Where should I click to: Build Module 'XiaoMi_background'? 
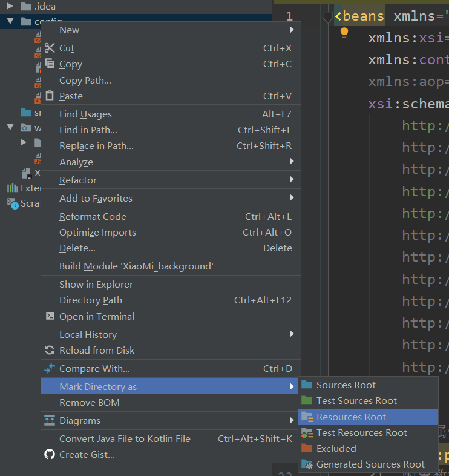(171, 266)
